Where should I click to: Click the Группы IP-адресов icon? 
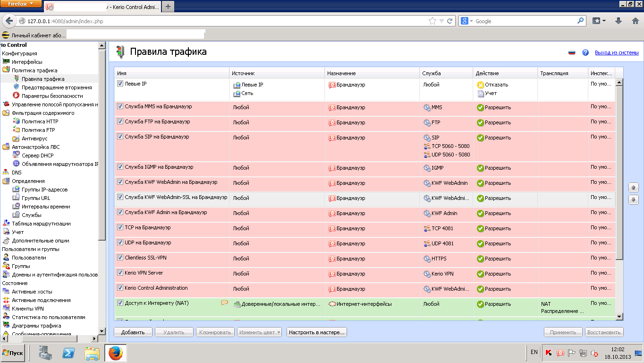pos(17,190)
